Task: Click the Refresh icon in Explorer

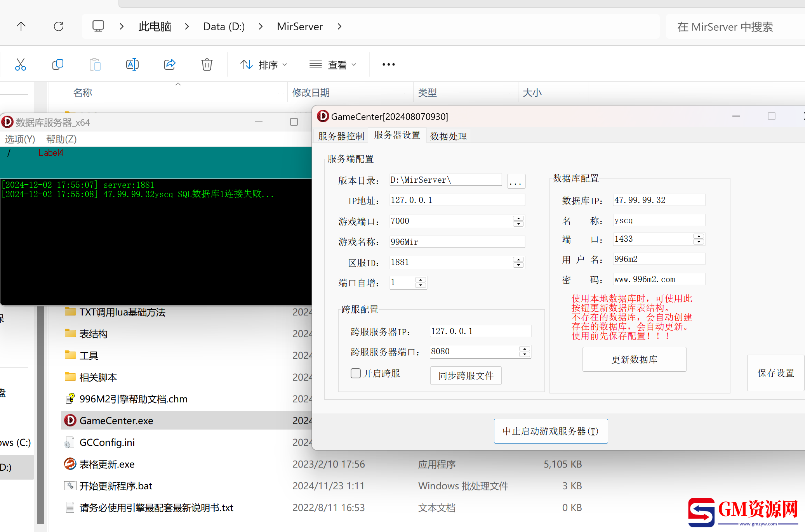Action: 59,26
